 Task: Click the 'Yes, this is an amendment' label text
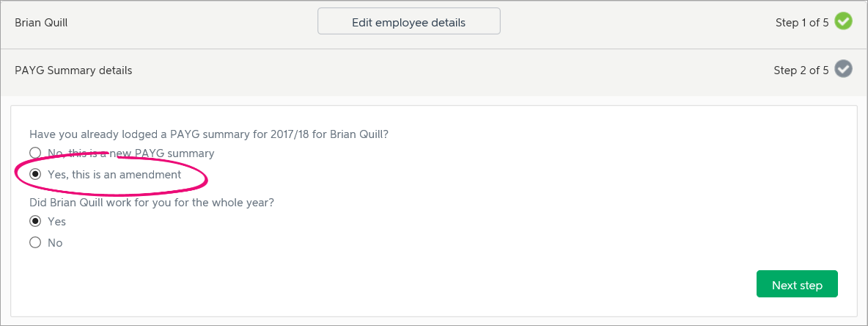(x=114, y=175)
